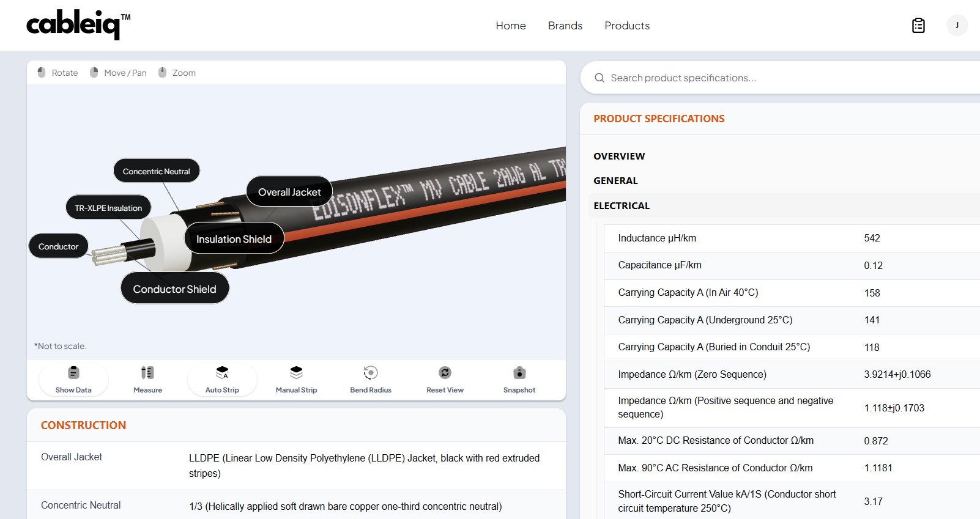Select the TR-XLPE Insulation callout
The image size is (980, 519).
click(x=108, y=207)
